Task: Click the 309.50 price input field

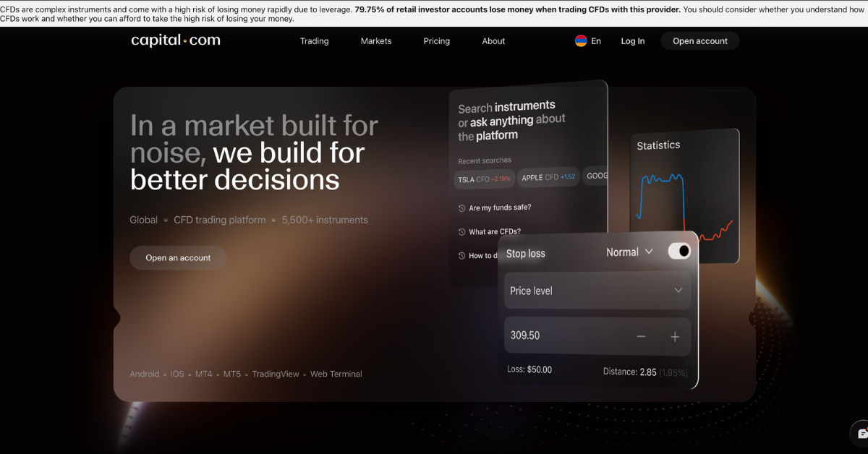Action: (x=597, y=336)
